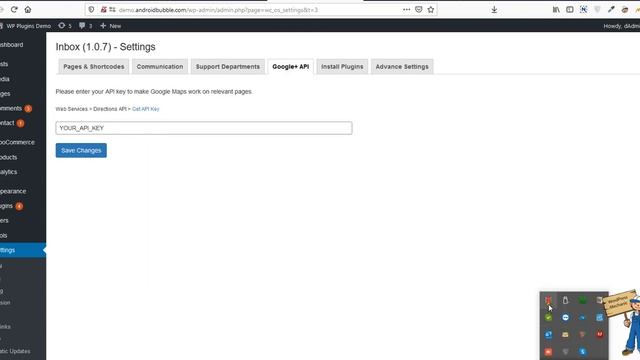Open the admin bar comments bubble
This screenshot has width=640, height=360.
(x=85, y=26)
